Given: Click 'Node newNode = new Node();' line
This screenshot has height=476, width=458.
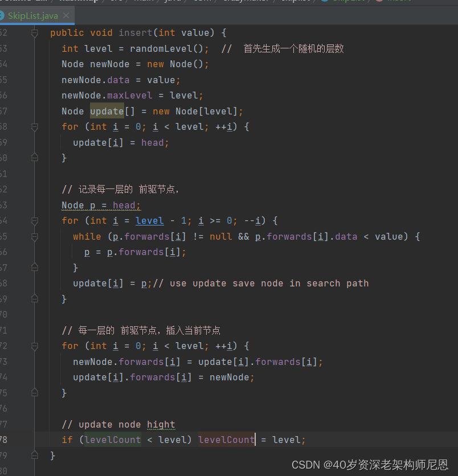Looking at the screenshot, I should point(135,64).
